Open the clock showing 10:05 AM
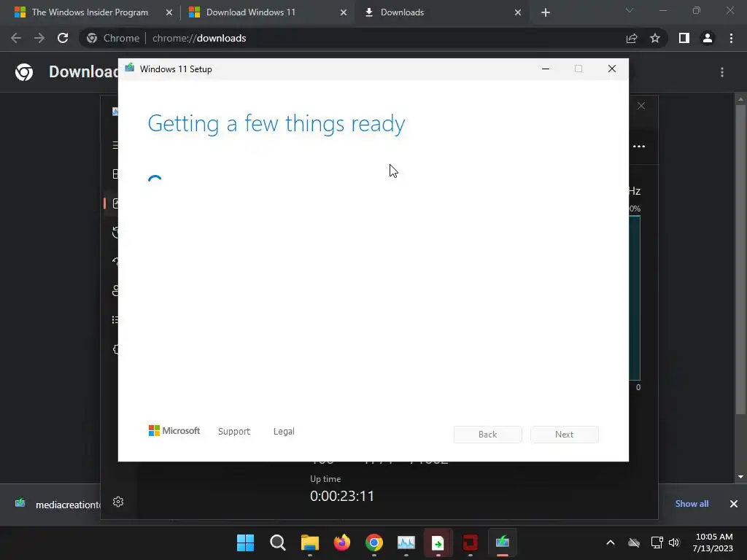The width and height of the screenshot is (747, 560). tap(713, 542)
